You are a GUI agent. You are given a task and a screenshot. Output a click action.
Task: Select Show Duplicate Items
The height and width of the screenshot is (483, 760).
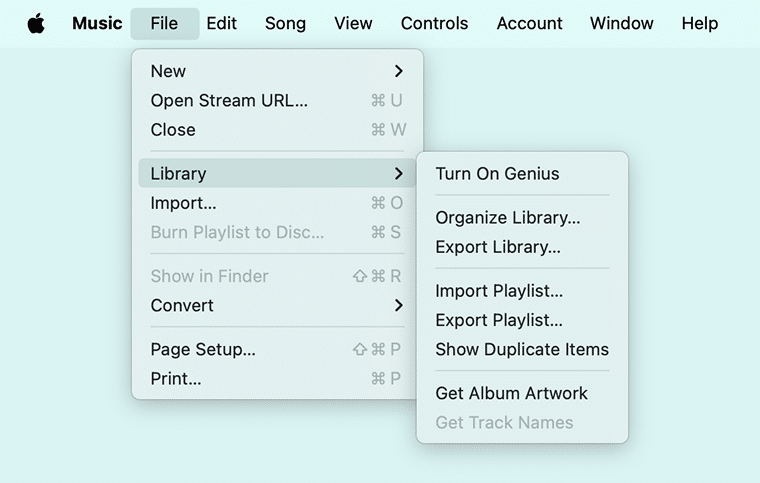pyautogui.click(x=522, y=349)
